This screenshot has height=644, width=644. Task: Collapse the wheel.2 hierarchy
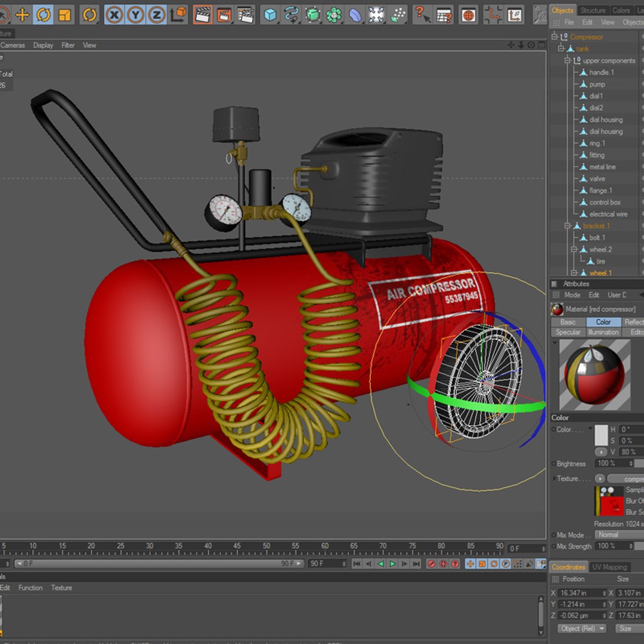pyautogui.click(x=574, y=249)
